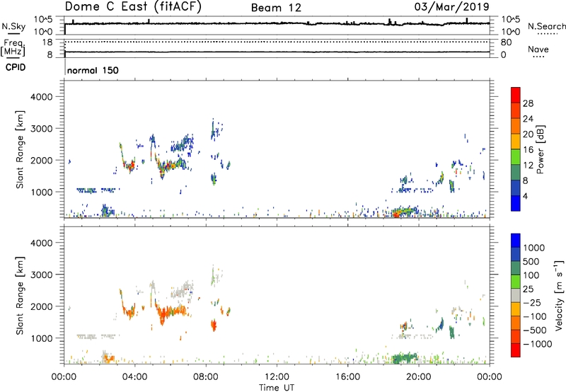
Task: Click the '20:00' time axis tick label
Action: (x=419, y=377)
